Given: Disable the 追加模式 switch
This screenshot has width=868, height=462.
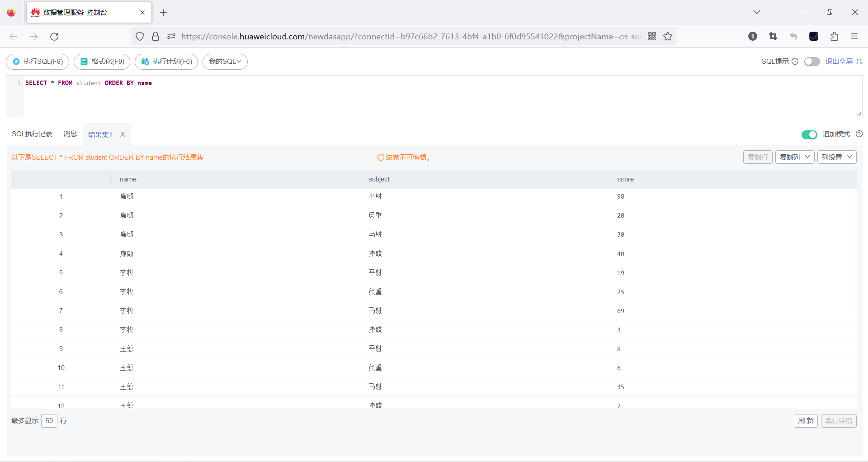Looking at the screenshot, I should click(x=809, y=134).
